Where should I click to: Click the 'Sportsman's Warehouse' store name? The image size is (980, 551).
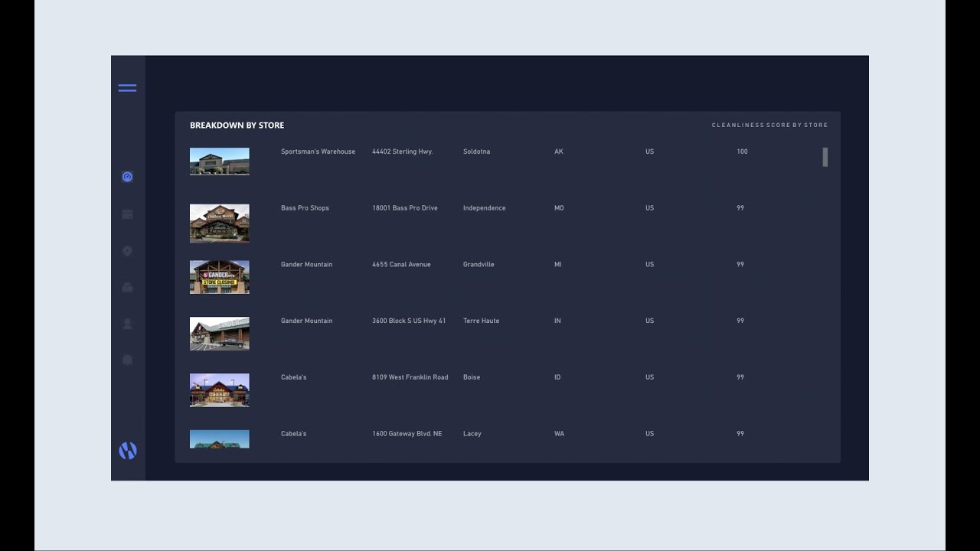point(318,152)
